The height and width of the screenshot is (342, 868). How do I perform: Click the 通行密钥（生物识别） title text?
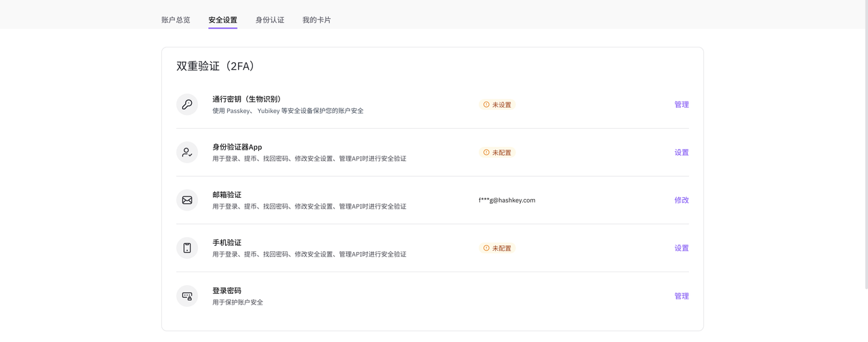247,99
